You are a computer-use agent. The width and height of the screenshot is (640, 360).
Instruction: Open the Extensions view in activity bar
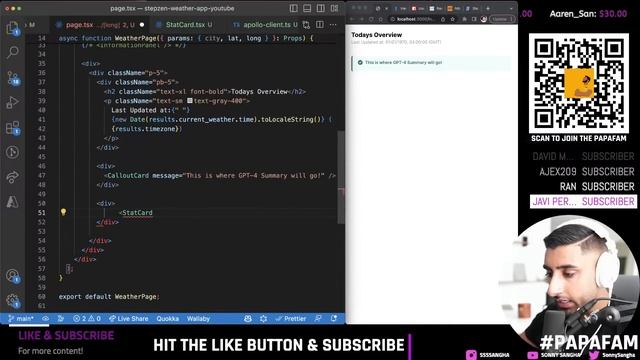[13, 128]
